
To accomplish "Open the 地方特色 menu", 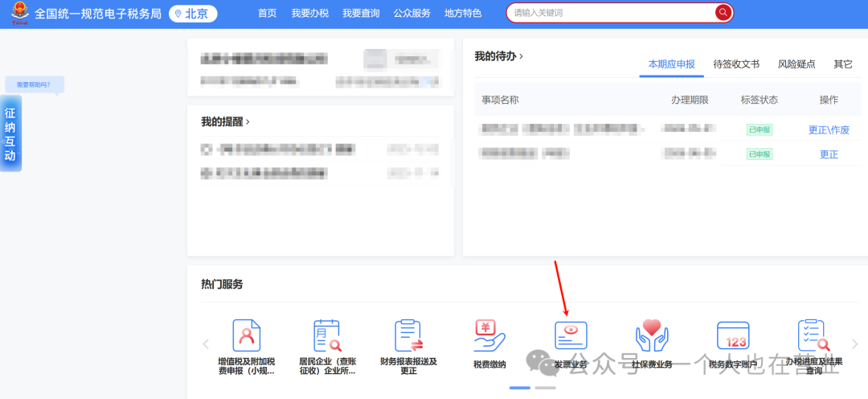I will click(463, 14).
